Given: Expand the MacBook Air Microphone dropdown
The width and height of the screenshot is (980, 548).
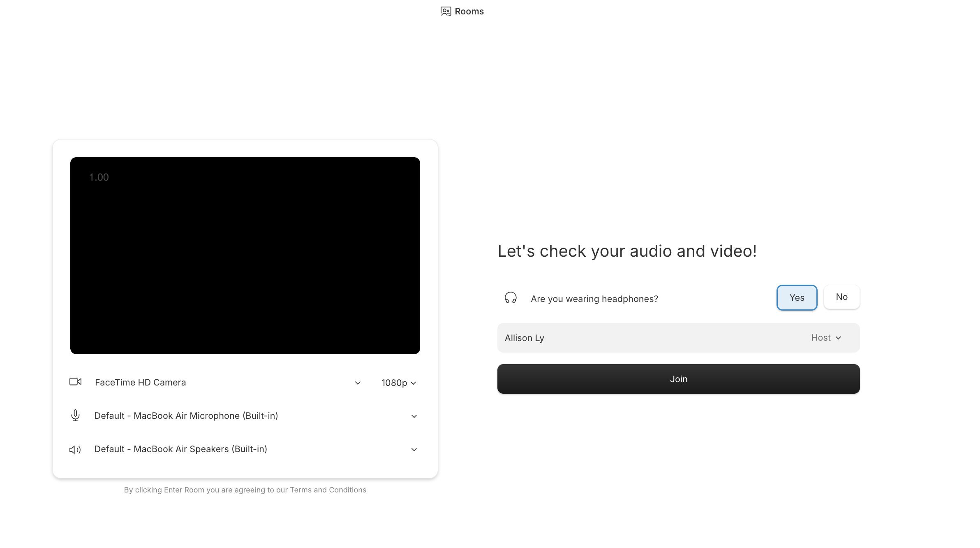Looking at the screenshot, I should pyautogui.click(x=414, y=416).
